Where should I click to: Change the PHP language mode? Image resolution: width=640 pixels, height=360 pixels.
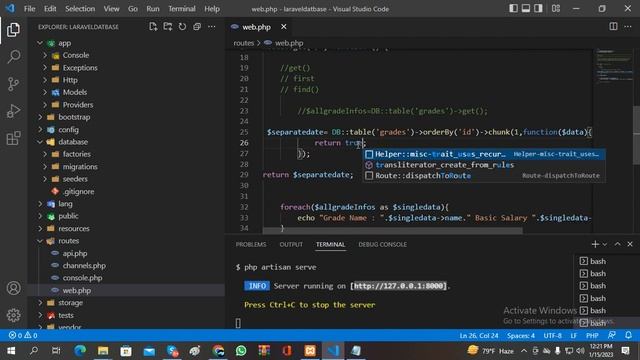click(x=592, y=336)
